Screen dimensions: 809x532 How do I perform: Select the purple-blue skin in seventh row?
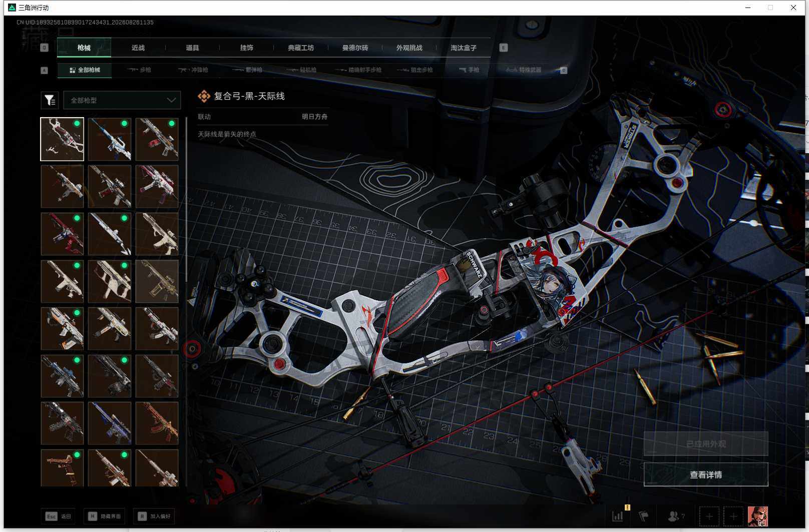click(x=110, y=423)
